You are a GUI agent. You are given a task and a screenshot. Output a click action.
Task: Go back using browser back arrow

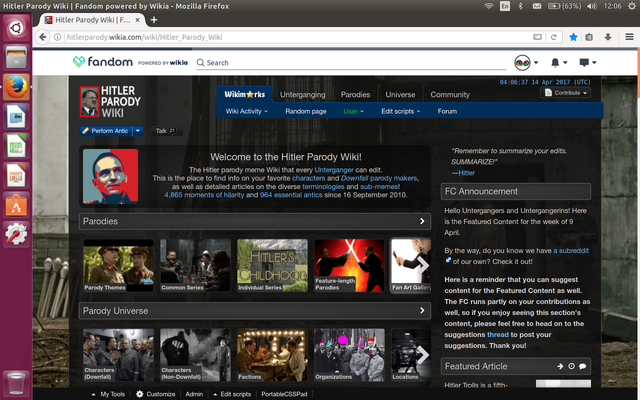[42, 37]
